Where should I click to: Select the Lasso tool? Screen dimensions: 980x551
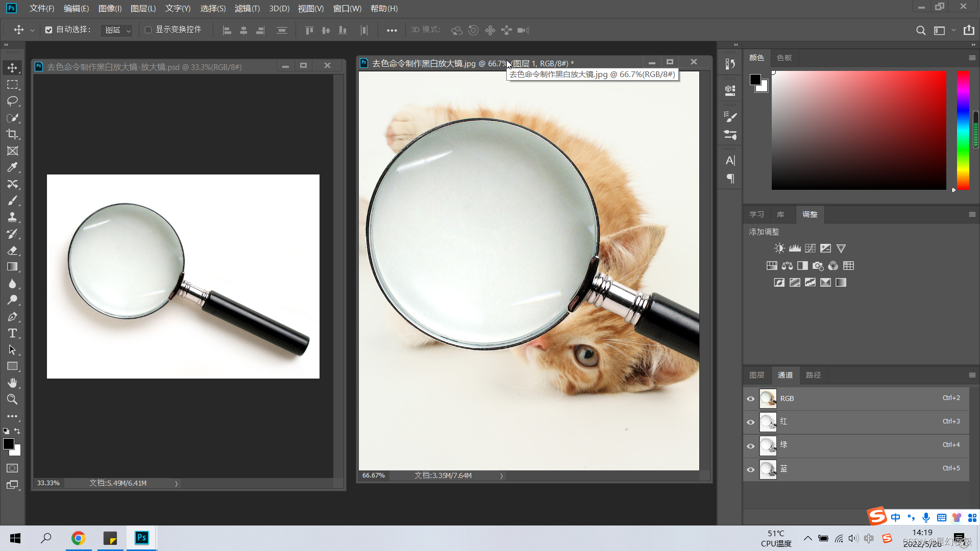(x=12, y=101)
